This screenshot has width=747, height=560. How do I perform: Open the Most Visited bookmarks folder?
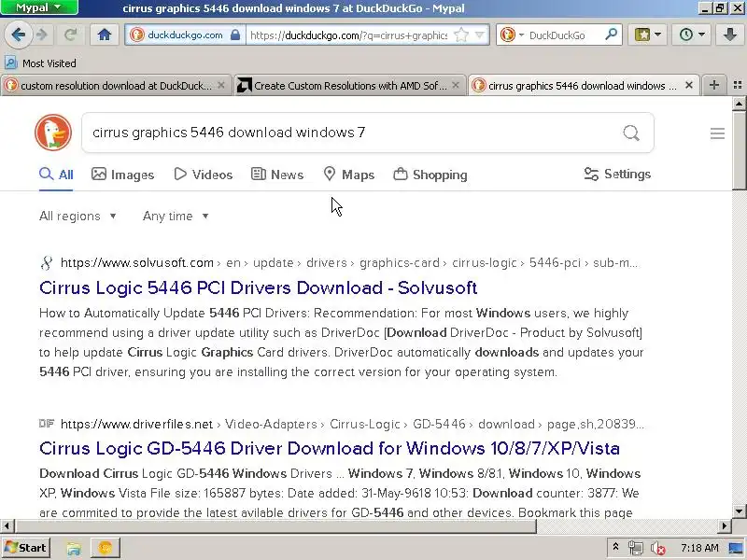click(x=40, y=63)
